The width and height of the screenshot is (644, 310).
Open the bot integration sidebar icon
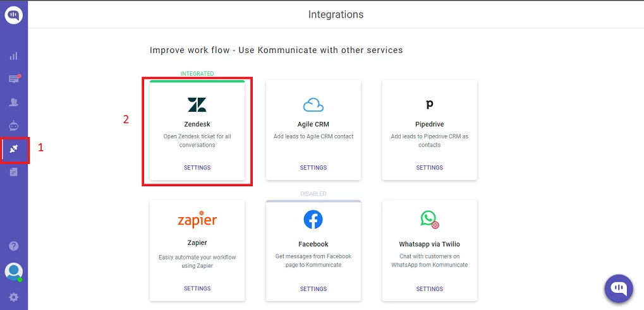13,126
